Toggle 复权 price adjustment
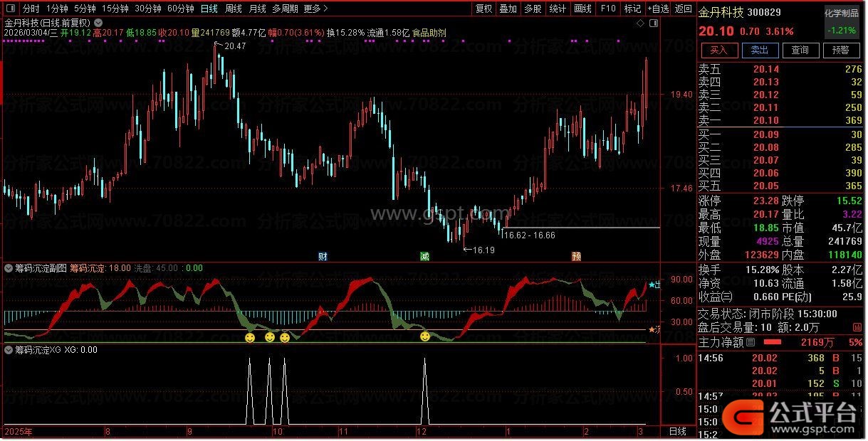This screenshot has width=868, height=441. coord(484,9)
